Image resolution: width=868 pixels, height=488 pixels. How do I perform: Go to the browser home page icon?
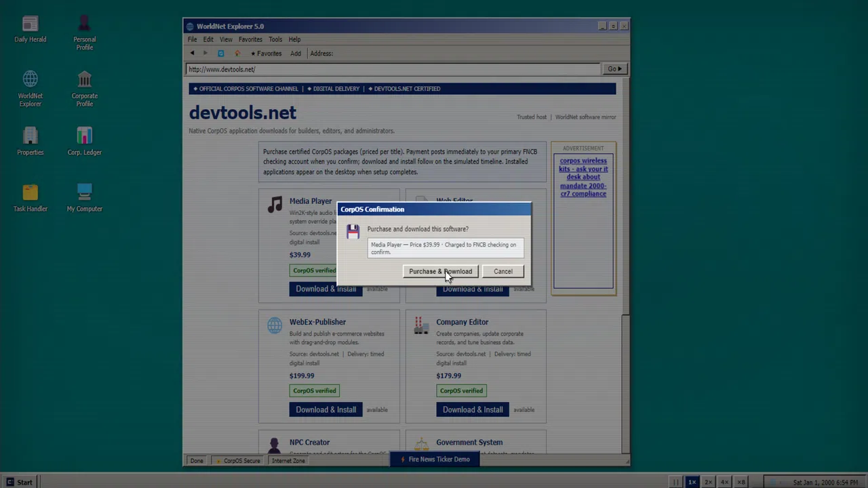click(237, 53)
